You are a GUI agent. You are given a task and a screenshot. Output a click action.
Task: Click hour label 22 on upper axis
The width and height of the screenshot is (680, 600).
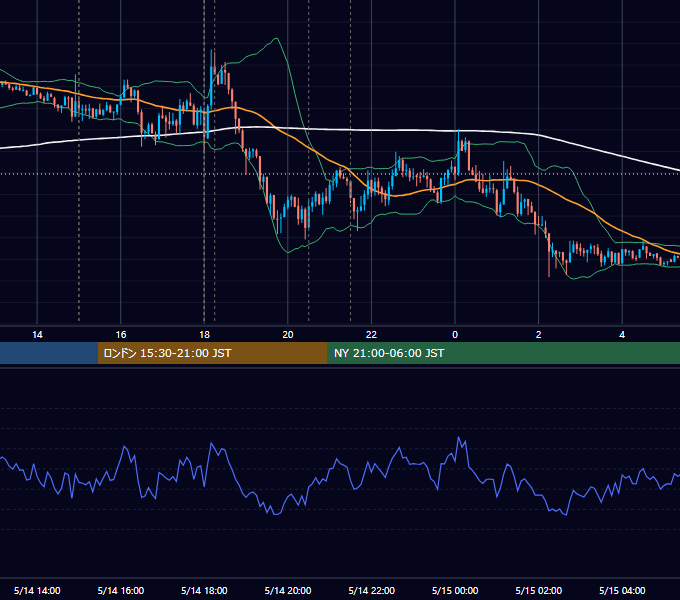[x=372, y=335]
